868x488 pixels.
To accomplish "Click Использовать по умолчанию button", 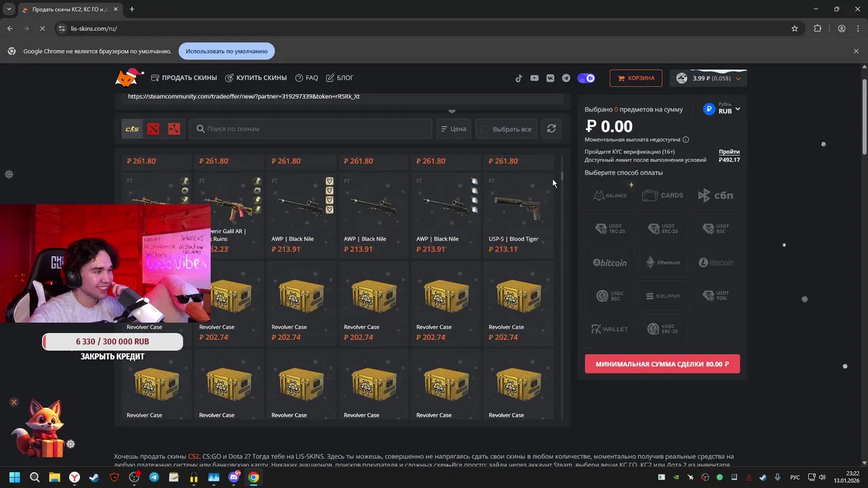I will click(x=226, y=51).
